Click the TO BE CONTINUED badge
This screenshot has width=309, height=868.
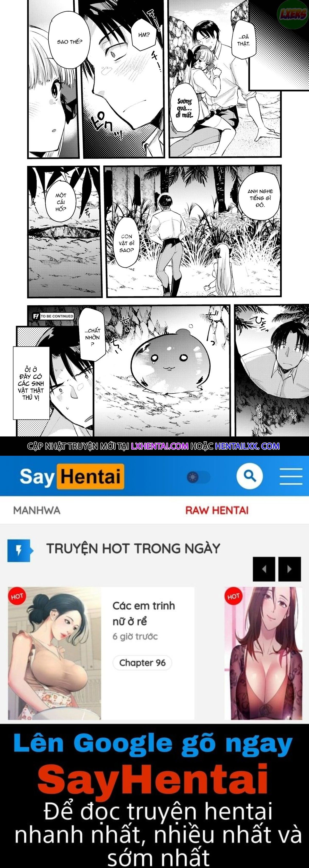click(x=53, y=316)
